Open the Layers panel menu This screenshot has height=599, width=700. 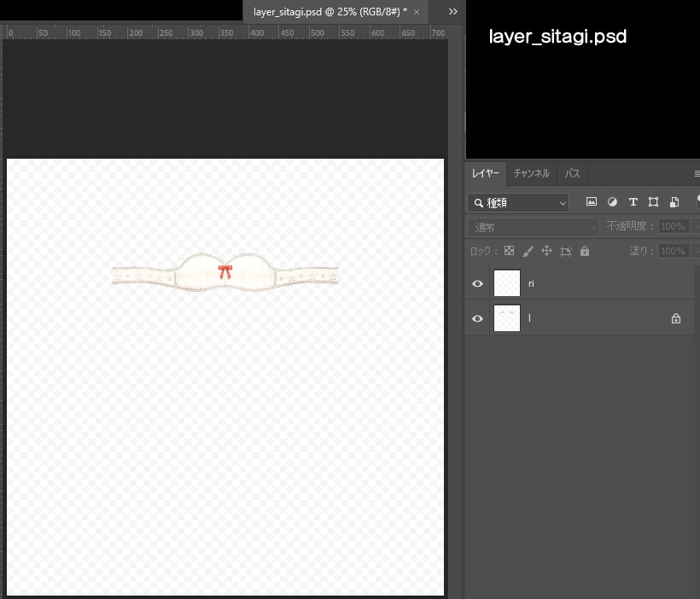pyautogui.click(x=697, y=173)
